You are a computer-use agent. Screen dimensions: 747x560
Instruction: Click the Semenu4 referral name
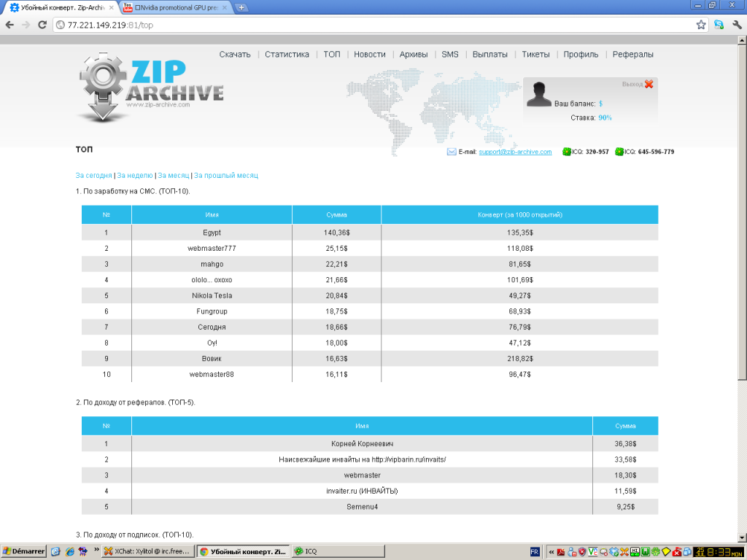click(362, 507)
